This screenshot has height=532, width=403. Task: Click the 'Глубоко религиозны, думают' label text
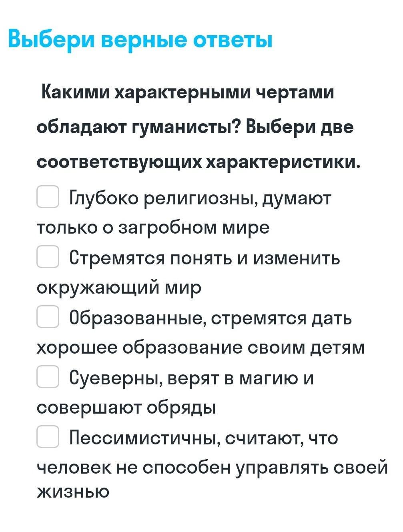(x=200, y=198)
